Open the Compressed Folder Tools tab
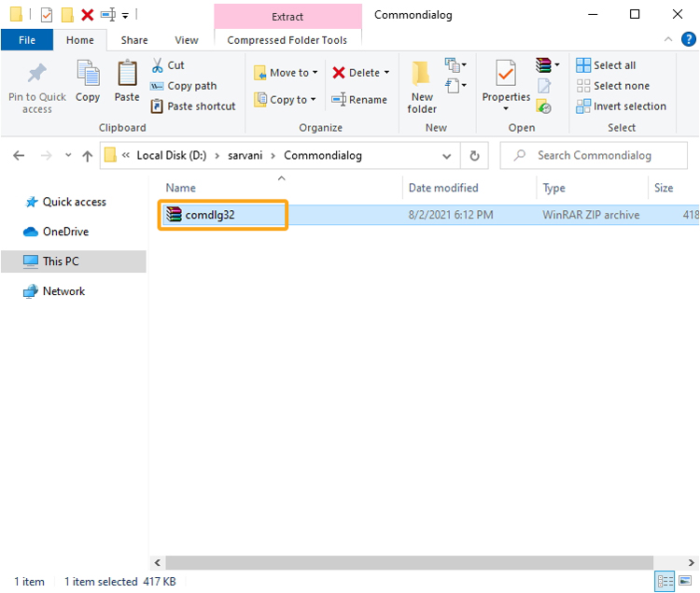 tap(287, 40)
